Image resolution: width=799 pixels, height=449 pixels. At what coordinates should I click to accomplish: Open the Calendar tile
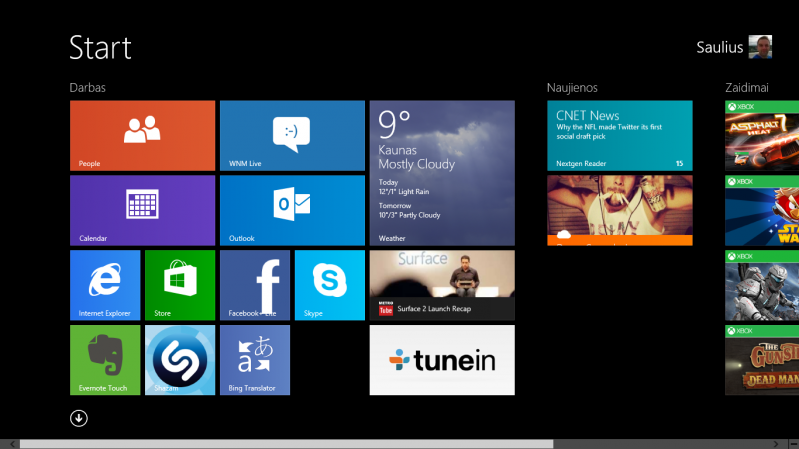142,210
